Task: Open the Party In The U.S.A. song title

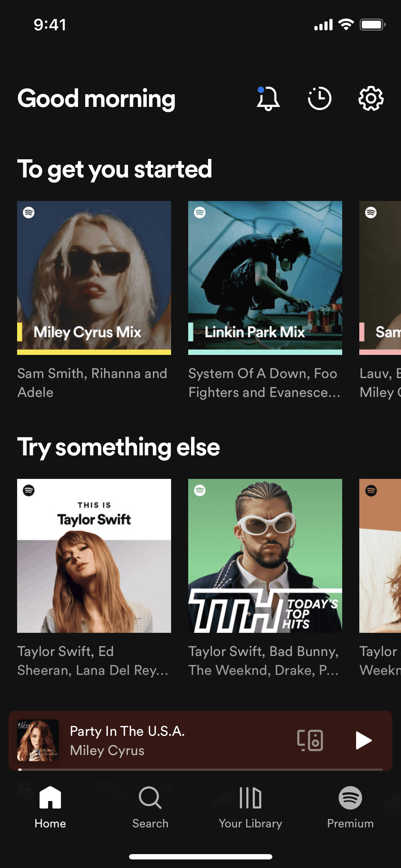Action: (127, 731)
